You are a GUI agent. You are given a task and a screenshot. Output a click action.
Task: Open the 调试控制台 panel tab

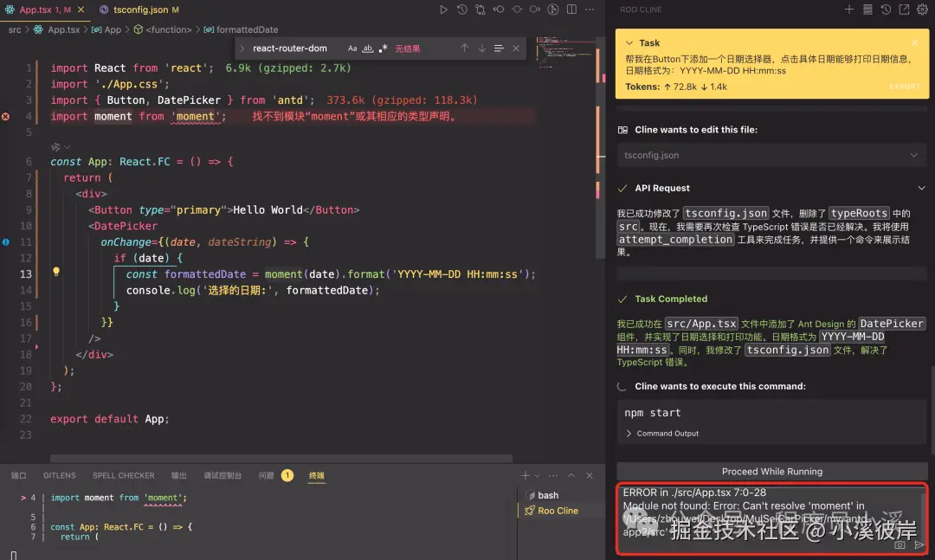tap(222, 475)
